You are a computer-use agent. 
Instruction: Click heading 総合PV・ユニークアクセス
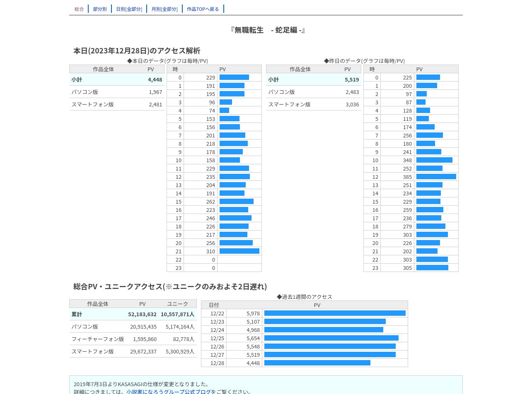pos(170,286)
